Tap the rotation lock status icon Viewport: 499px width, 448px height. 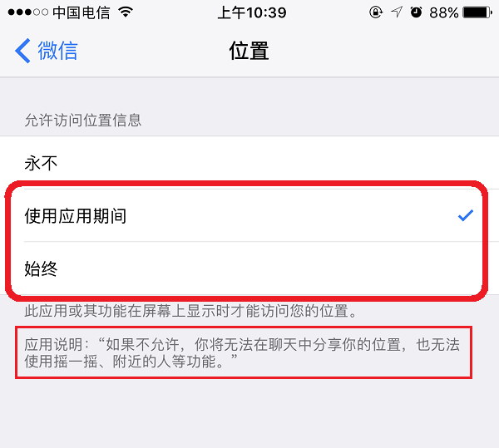tap(376, 12)
